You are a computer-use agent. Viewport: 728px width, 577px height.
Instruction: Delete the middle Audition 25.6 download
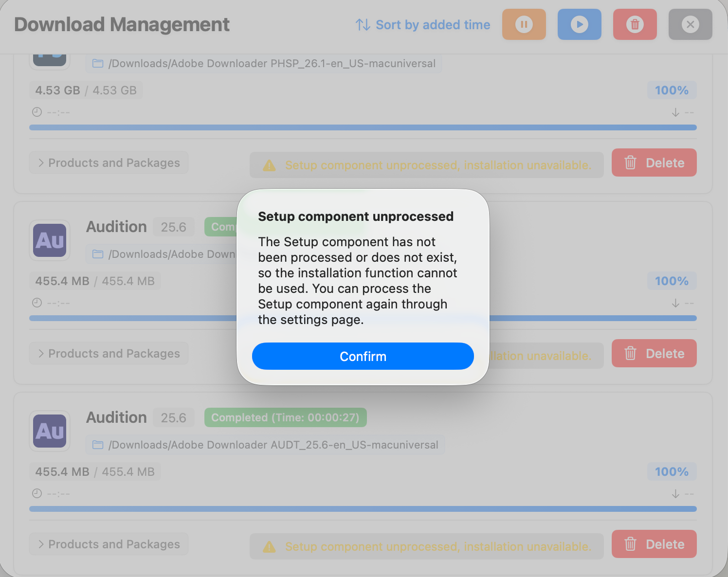coord(654,354)
